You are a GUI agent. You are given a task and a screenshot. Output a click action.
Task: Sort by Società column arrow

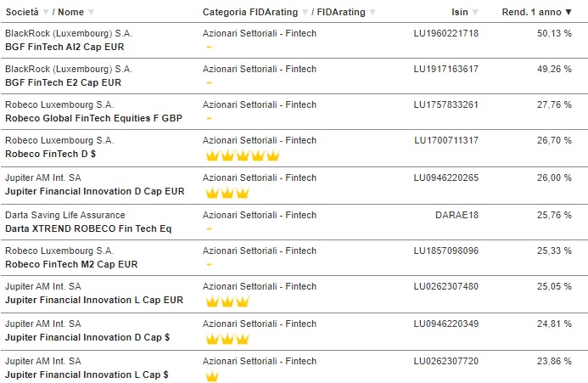pyautogui.click(x=46, y=13)
